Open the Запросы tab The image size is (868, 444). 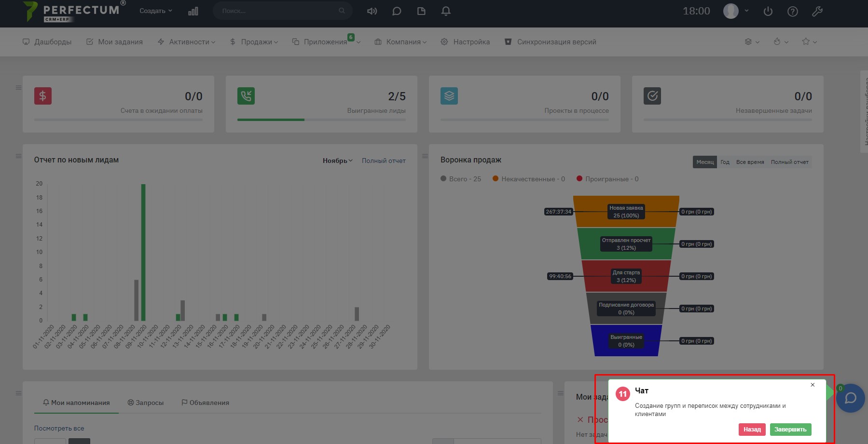pyautogui.click(x=146, y=403)
